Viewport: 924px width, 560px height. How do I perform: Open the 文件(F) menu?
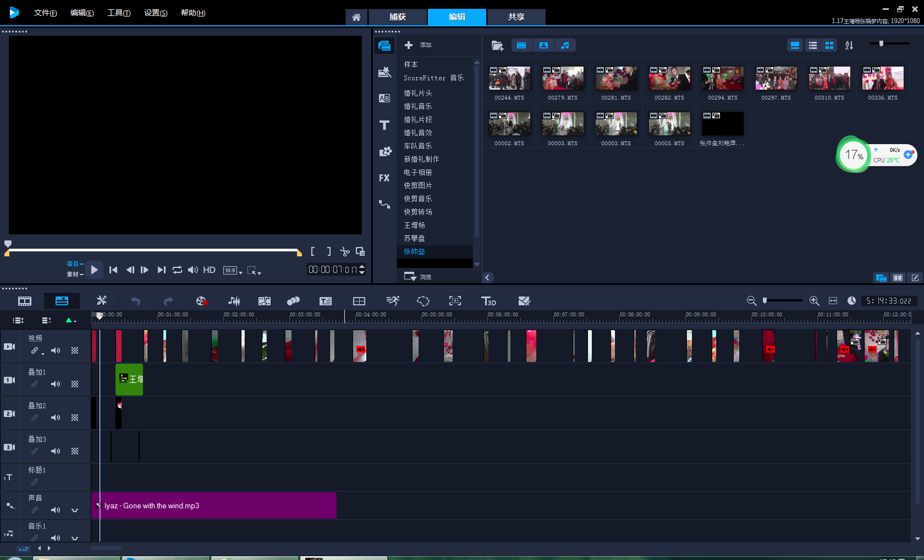(45, 13)
